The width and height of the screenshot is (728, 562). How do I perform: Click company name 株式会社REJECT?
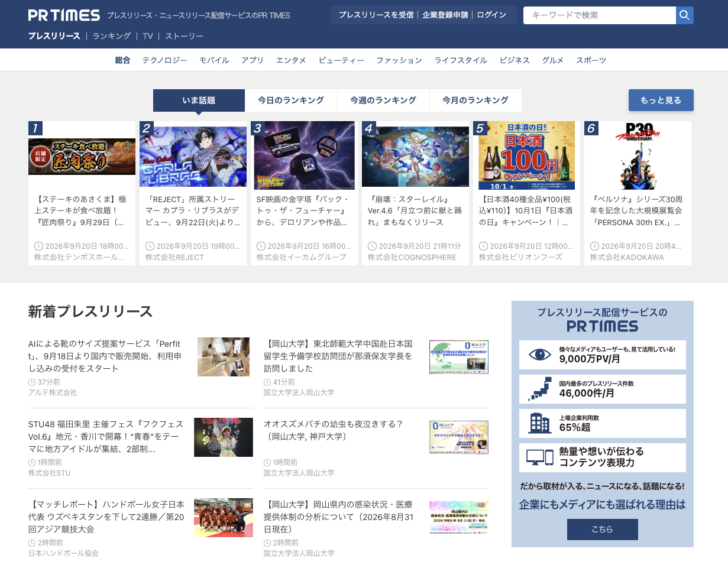pyautogui.click(x=174, y=257)
